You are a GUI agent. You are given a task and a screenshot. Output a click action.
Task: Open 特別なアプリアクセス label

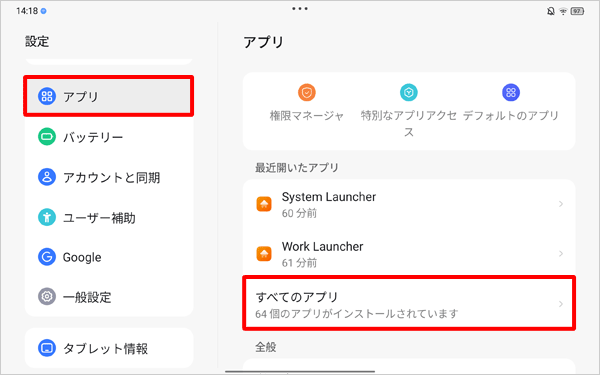pos(409,123)
